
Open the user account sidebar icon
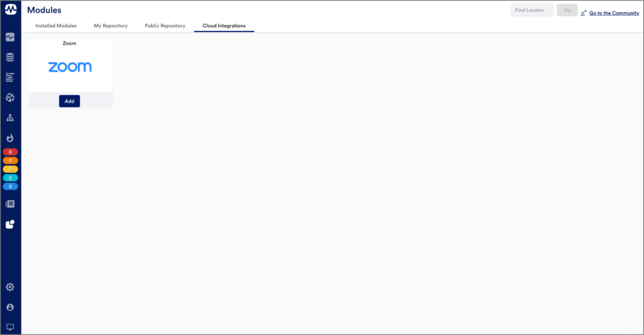pos(10,307)
